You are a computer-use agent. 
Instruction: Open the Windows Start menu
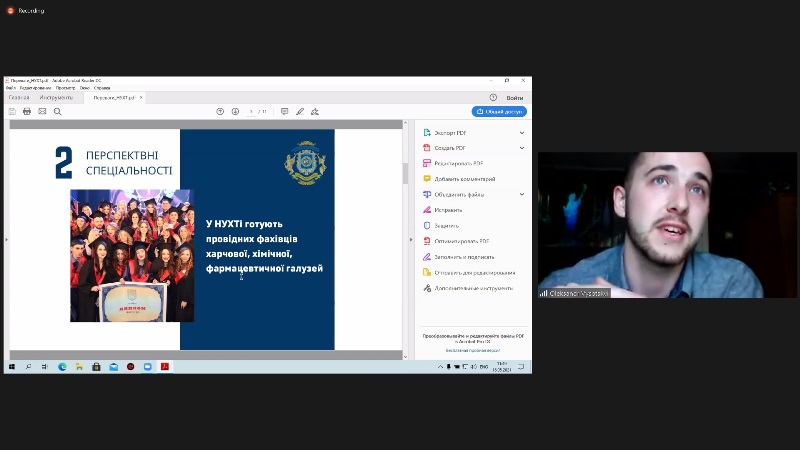[x=12, y=367]
